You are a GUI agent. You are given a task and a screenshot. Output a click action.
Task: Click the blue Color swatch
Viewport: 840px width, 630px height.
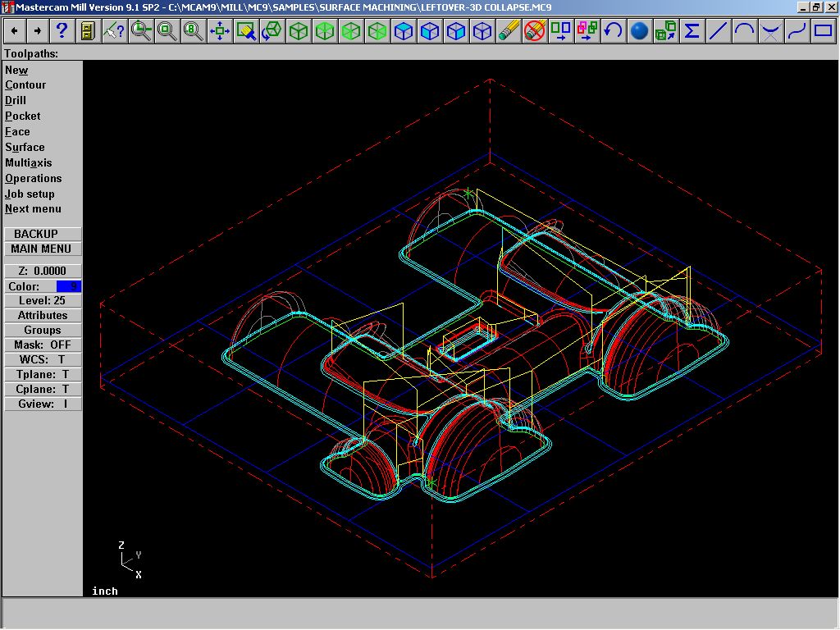pos(69,286)
